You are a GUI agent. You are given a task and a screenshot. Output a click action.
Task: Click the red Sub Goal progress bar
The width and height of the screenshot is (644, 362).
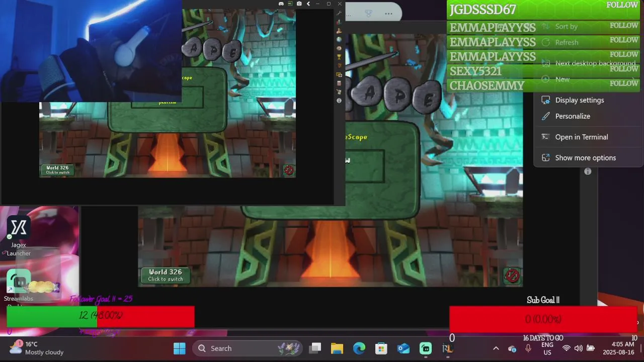543,319
